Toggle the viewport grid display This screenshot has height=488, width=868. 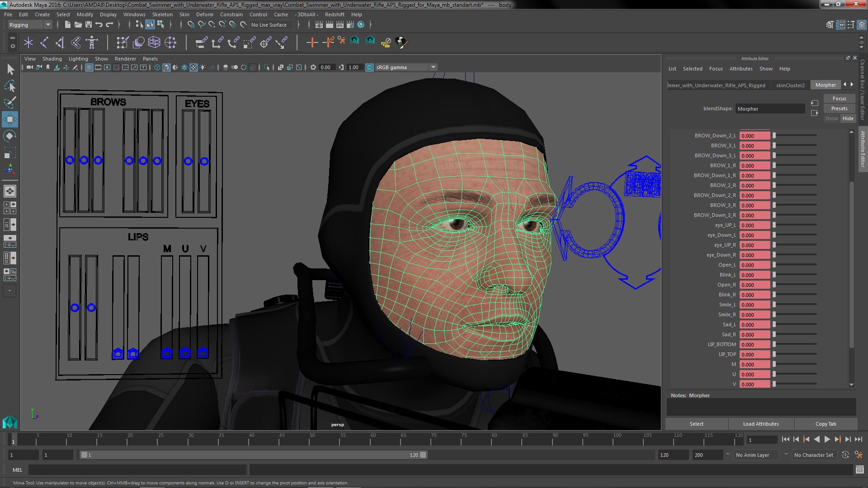(89, 67)
